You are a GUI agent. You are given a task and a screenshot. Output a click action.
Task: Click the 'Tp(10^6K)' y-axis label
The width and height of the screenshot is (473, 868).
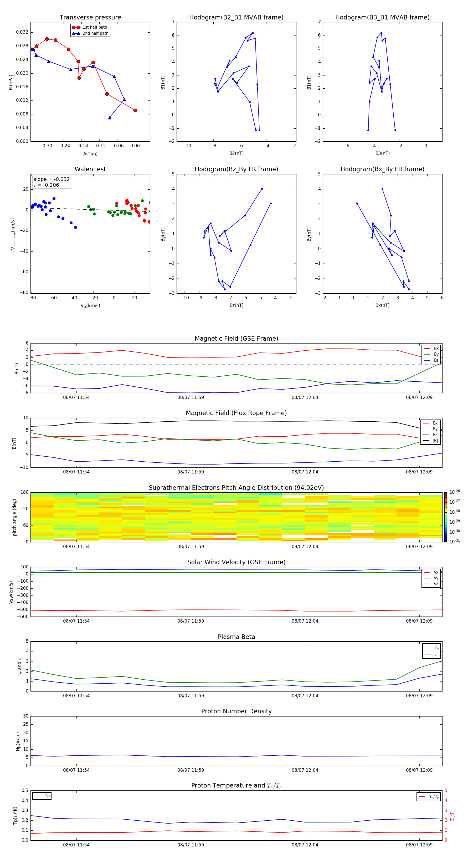click(x=15, y=815)
